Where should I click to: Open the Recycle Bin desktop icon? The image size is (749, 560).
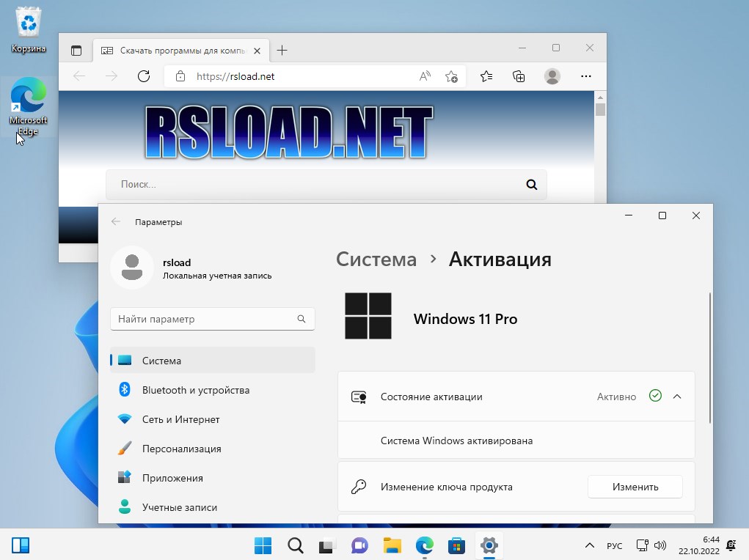(x=28, y=29)
